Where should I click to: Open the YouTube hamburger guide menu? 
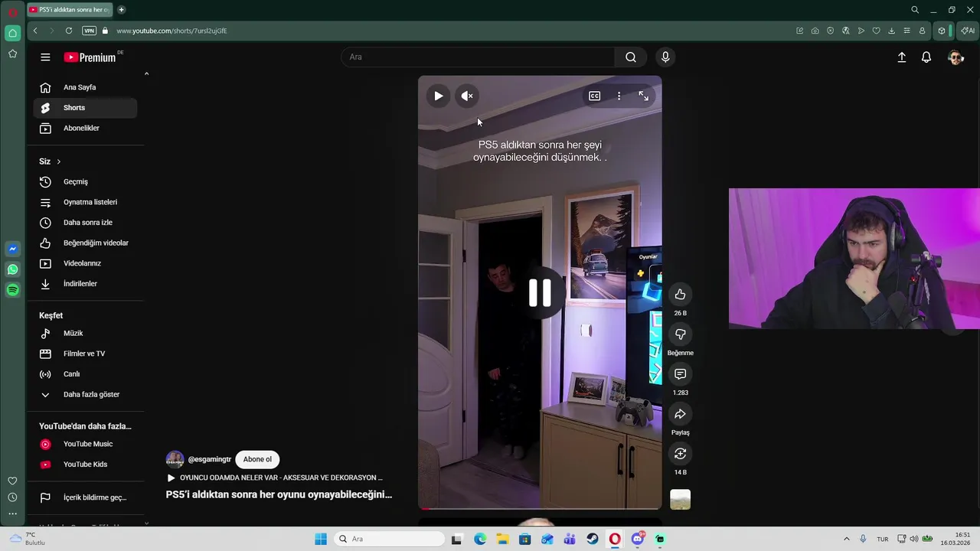coord(45,57)
